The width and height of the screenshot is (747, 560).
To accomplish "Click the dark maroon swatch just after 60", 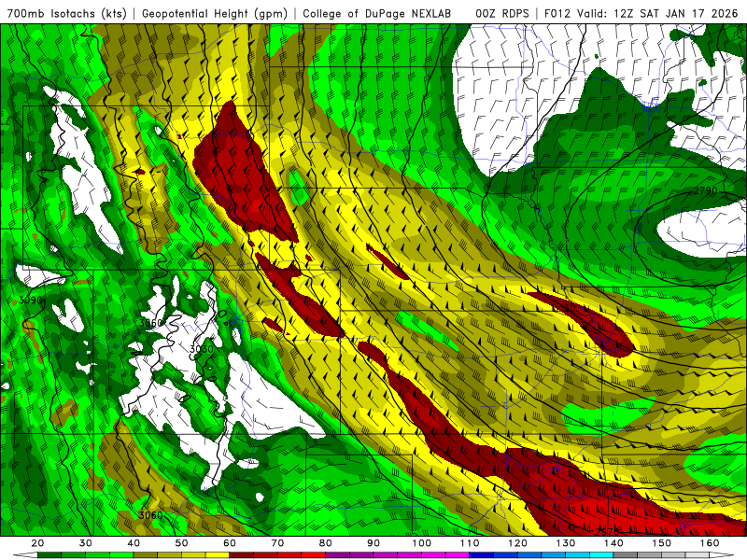I will (241, 555).
